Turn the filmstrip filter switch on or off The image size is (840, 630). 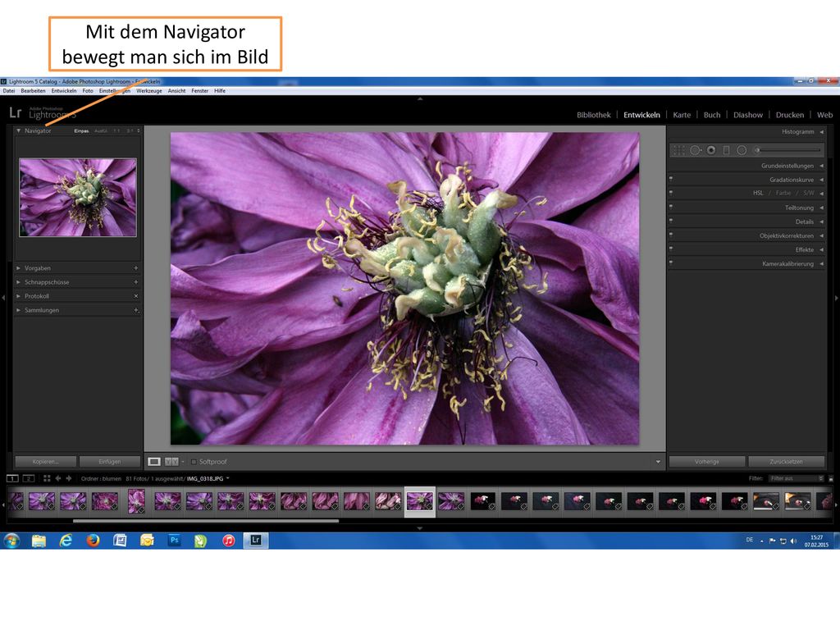pyautogui.click(x=831, y=478)
